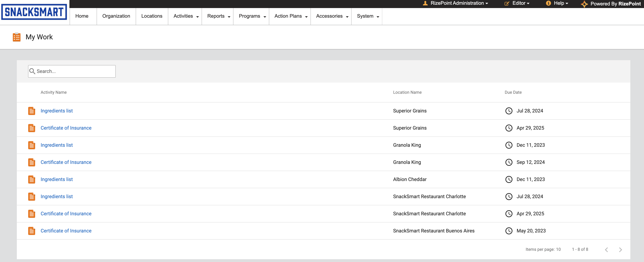Select the Locations menu item

[152, 16]
